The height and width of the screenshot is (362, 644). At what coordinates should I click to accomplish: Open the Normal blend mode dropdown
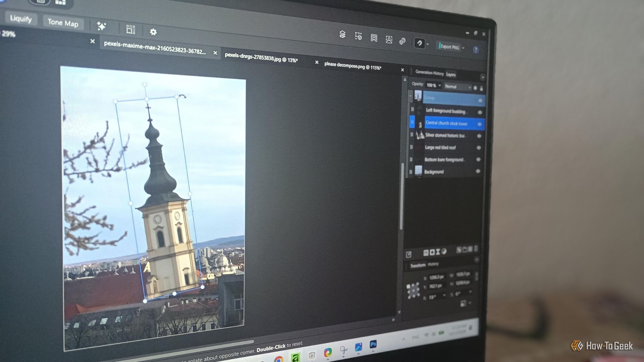[x=458, y=87]
